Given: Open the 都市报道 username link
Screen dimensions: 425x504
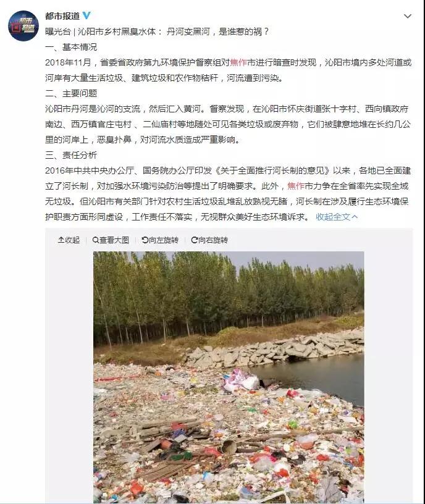Looking at the screenshot, I should click(x=62, y=16).
